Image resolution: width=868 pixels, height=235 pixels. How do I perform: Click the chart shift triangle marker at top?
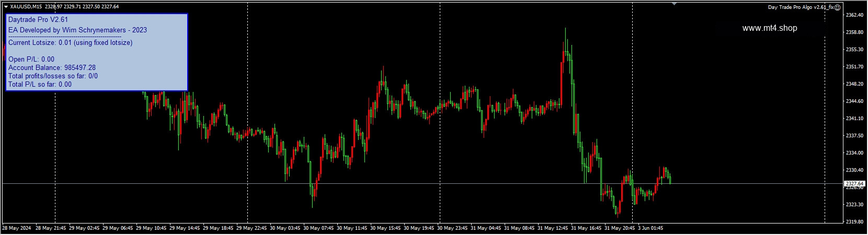point(675,4)
